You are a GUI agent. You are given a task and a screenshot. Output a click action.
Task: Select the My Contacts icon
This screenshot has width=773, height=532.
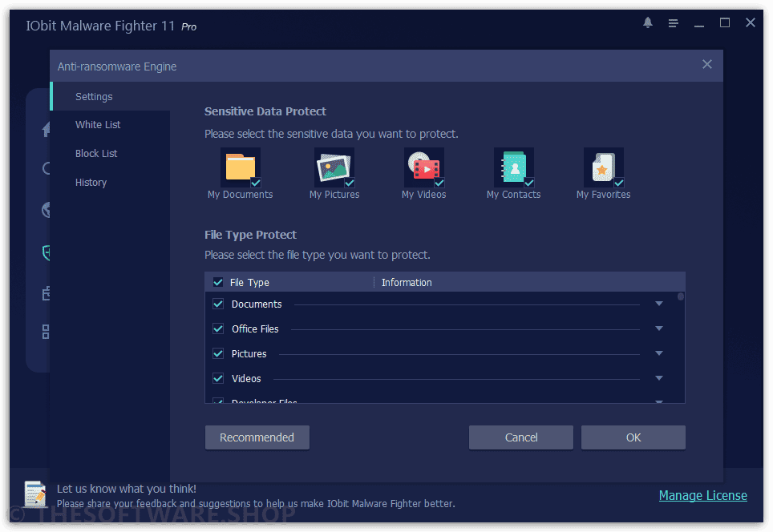(514, 167)
